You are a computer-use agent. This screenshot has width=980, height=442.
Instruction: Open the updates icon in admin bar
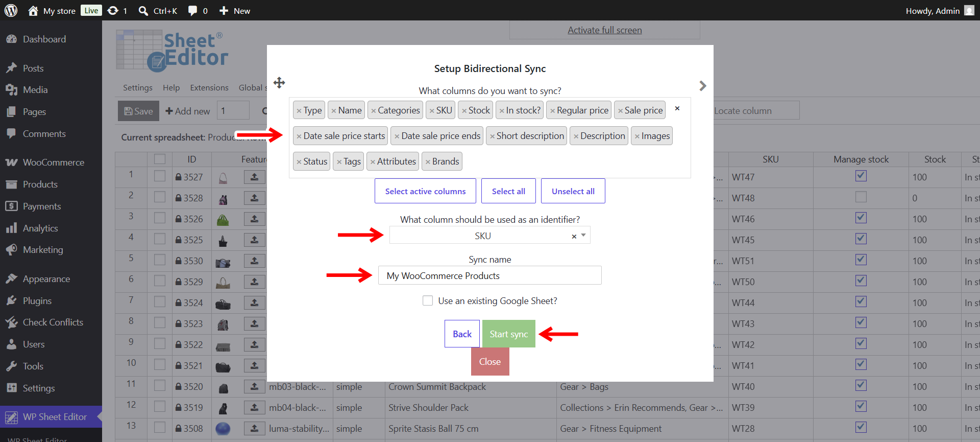point(113,11)
